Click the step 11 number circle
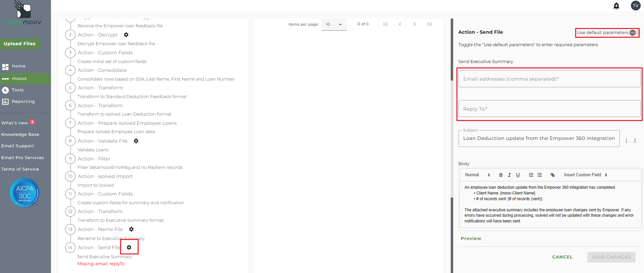This screenshot has height=273, width=644. (70, 194)
